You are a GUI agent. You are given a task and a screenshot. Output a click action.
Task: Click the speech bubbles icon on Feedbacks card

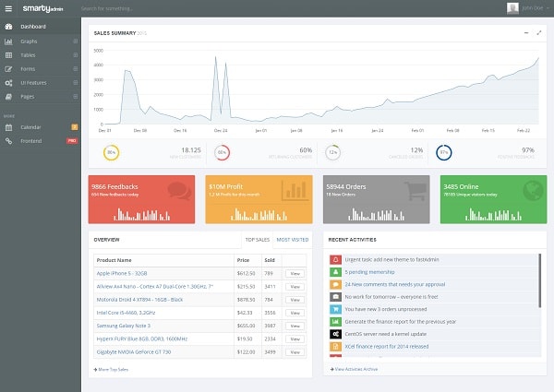[x=179, y=191]
